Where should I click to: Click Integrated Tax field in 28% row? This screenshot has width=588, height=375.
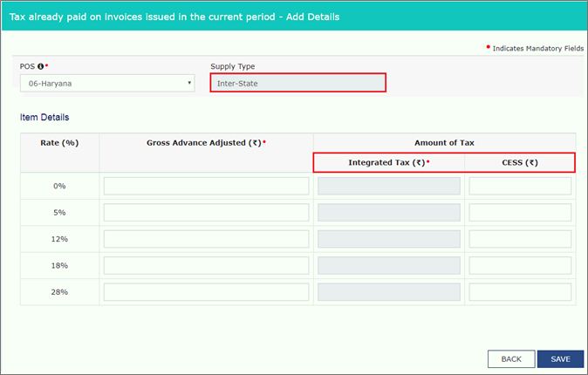point(389,292)
